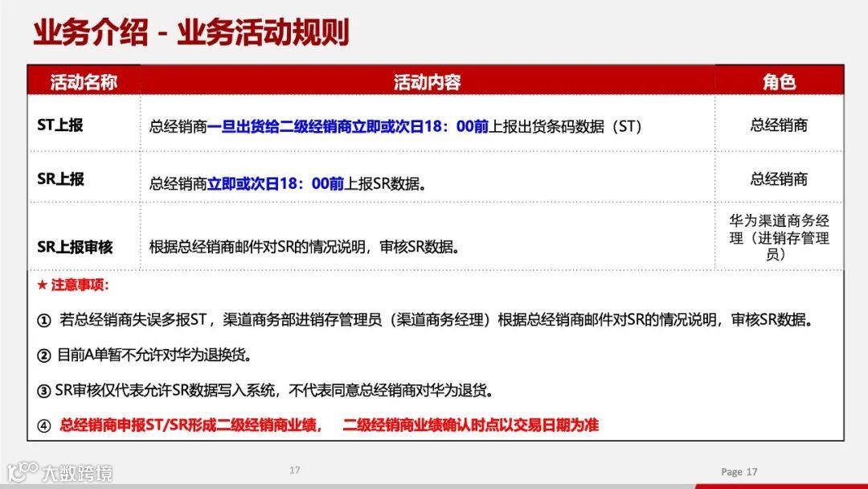Click the ST上报 activity content sentence
Screen dimensions: 868x489
tap(395, 126)
